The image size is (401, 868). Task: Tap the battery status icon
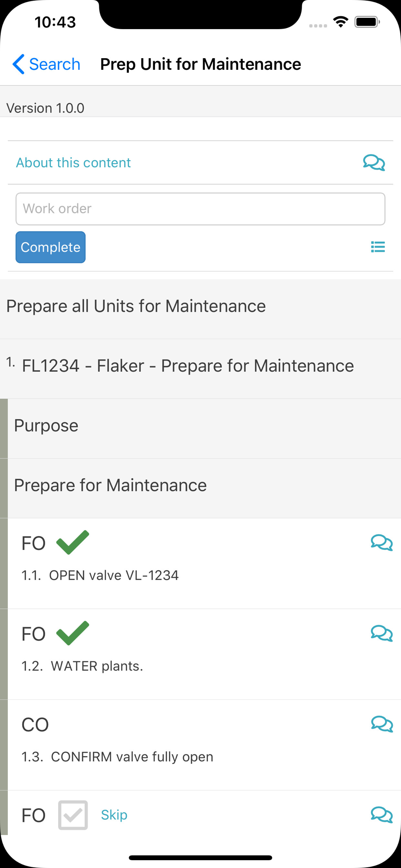tap(367, 22)
